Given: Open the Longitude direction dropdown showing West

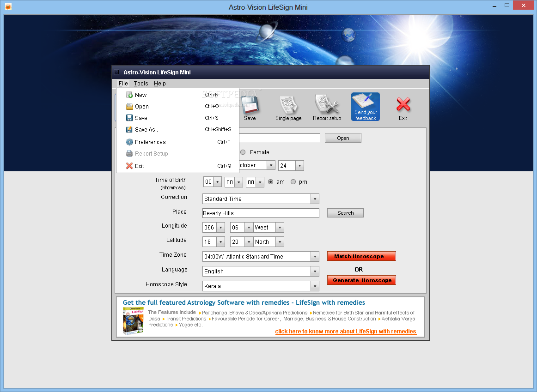Looking at the screenshot, I should [280, 228].
